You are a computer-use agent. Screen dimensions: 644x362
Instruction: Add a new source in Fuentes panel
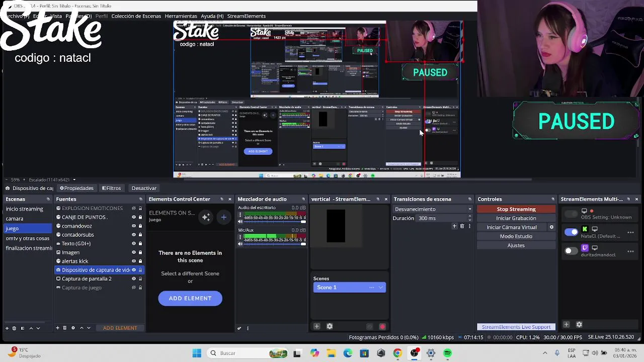57,328
